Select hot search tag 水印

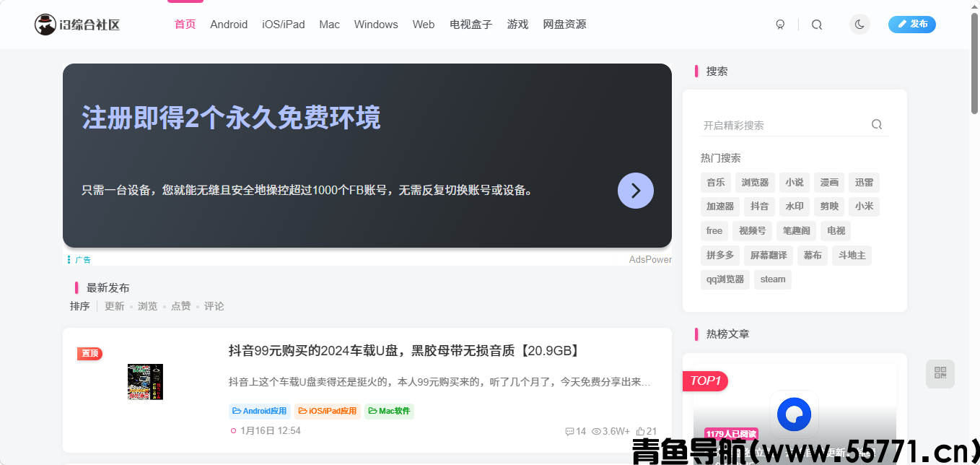(795, 207)
